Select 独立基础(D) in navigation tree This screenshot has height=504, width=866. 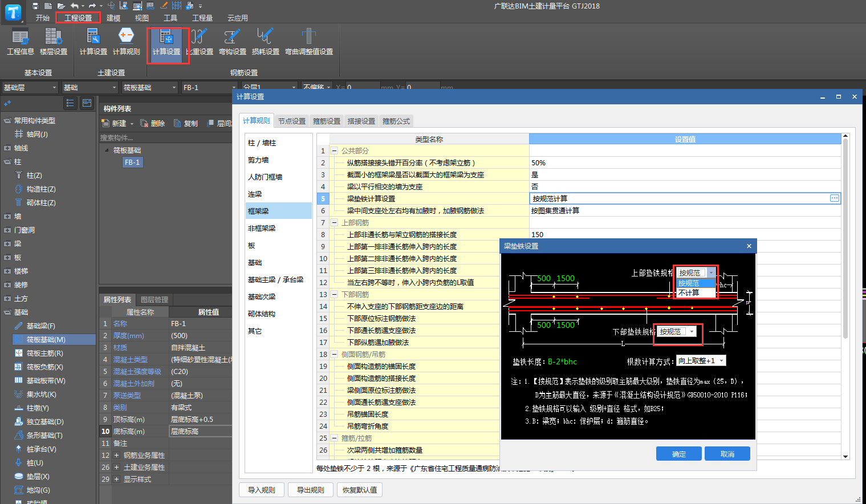pyautogui.click(x=45, y=421)
